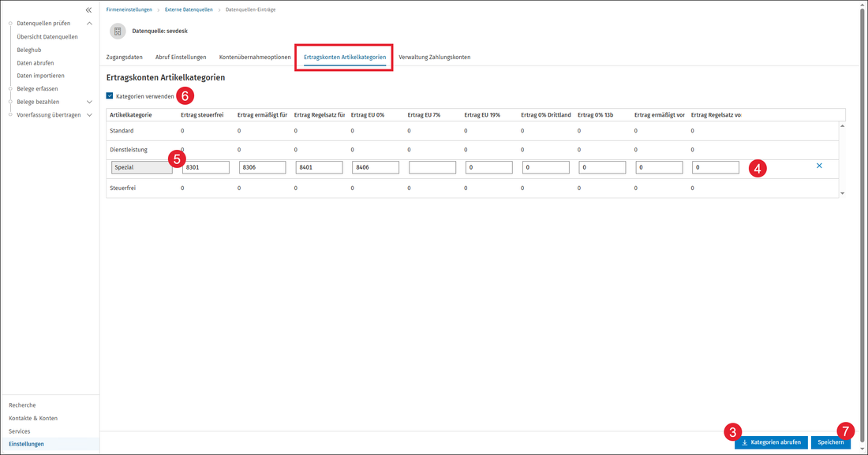Click the Kategorien abrufen button
Viewport: 868px width, 455px height.
(771, 442)
